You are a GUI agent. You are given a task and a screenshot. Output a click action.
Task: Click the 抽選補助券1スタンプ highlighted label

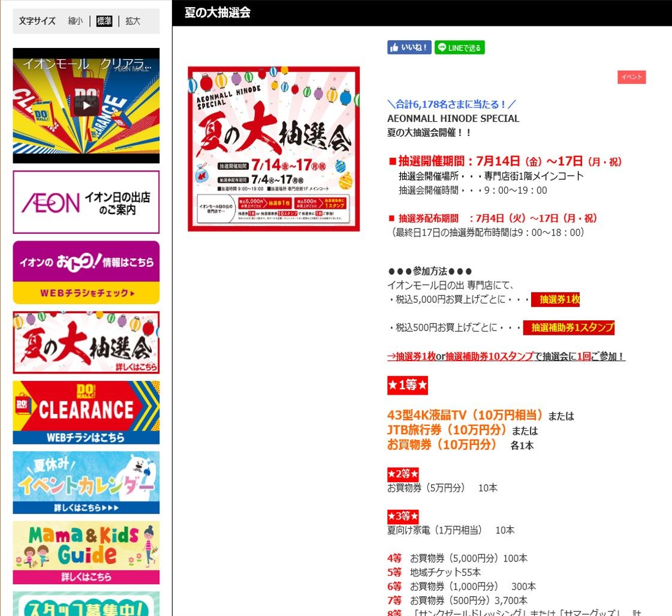pyautogui.click(x=569, y=327)
